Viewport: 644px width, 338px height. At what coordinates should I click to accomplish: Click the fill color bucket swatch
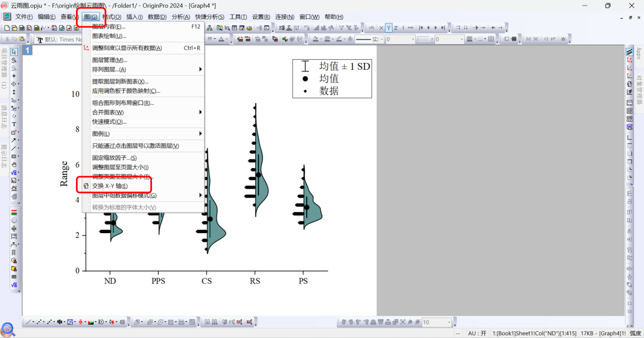tap(316, 39)
